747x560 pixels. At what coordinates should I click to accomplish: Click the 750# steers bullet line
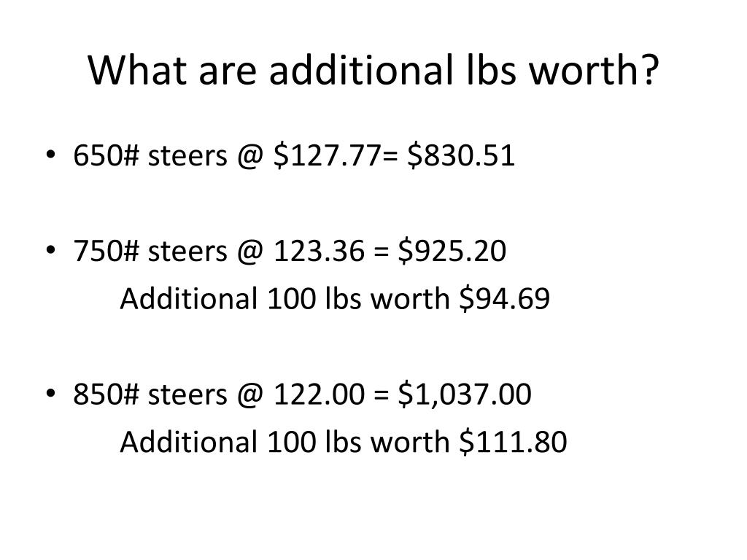pos(289,251)
